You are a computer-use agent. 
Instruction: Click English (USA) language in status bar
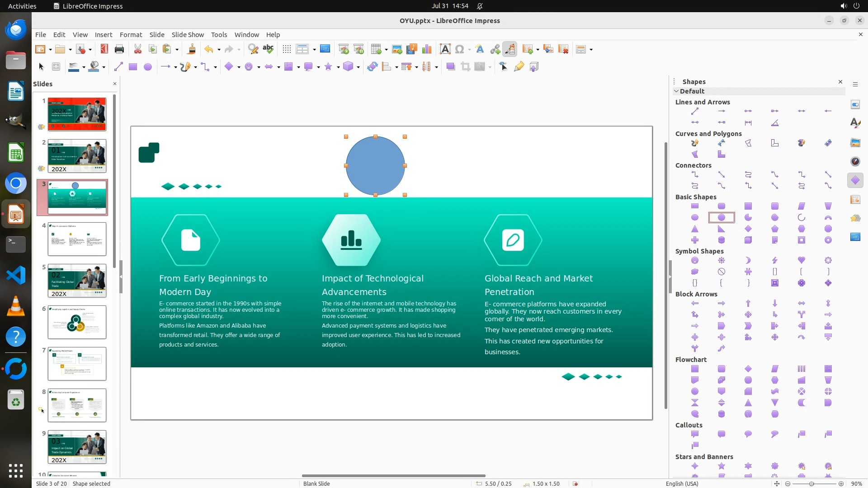click(682, 483)
